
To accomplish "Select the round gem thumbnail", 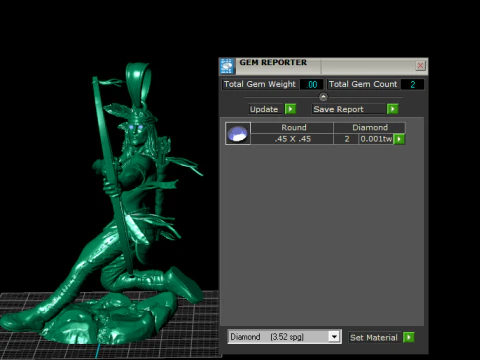I will [x=238, y=133].
